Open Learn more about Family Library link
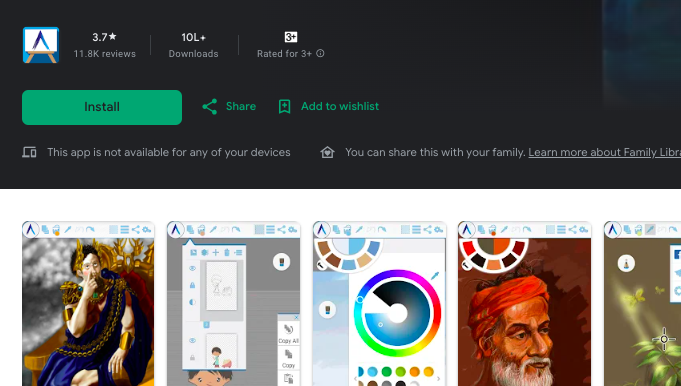Screen dimensions: 681x386 [604, 152]
